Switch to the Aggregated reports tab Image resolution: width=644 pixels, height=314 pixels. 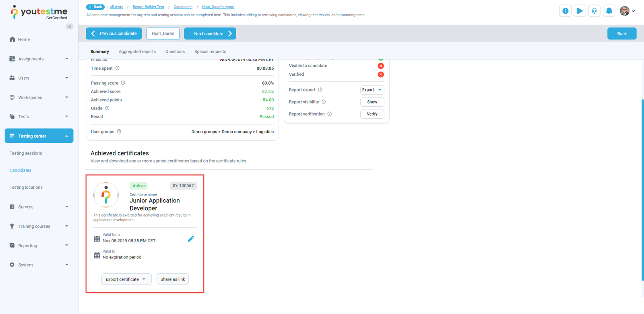point(137,52)
